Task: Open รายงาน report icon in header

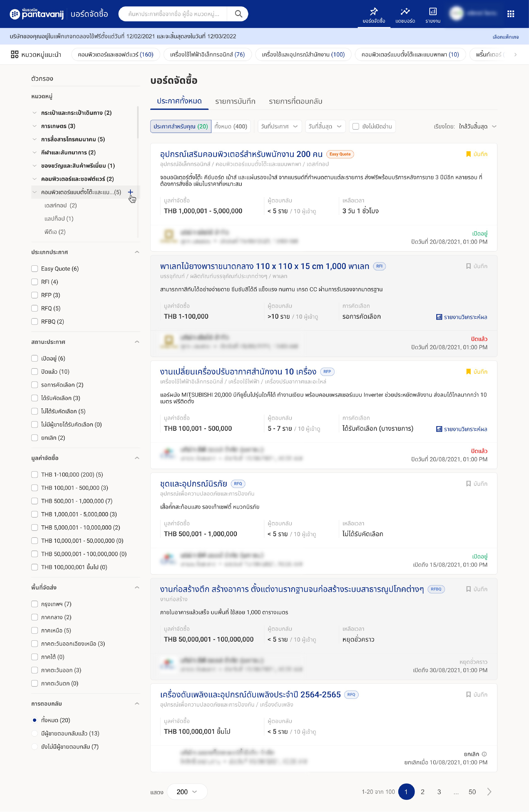Action: click(x=432, y=12)
